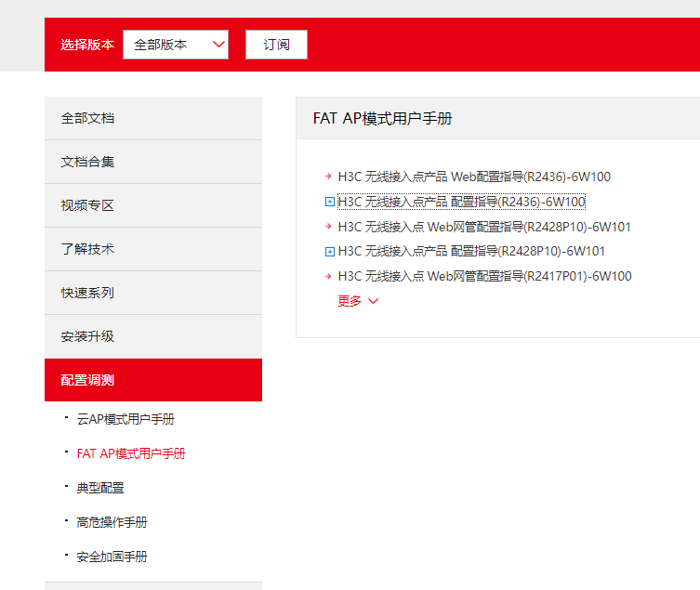Expand plus icon beside 配置指导(R2436)-6W100
The width and height of the screenshot is (700, 590).
329,202
